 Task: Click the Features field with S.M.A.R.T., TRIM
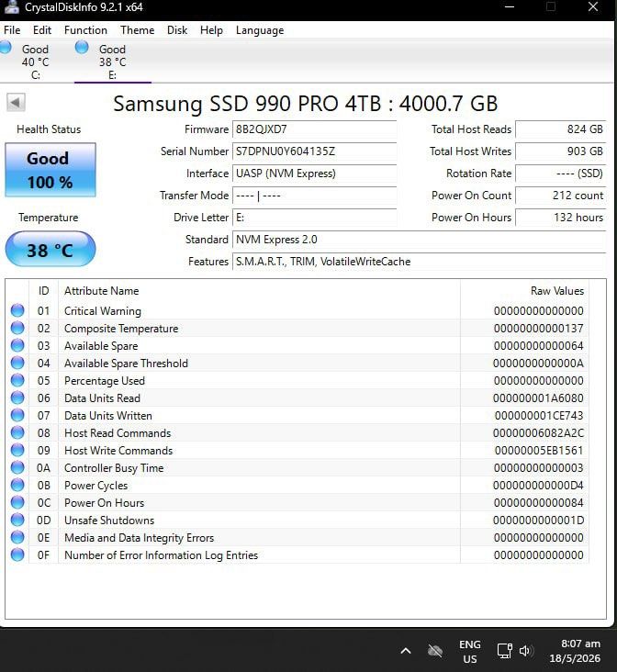(x=419, y=262)
